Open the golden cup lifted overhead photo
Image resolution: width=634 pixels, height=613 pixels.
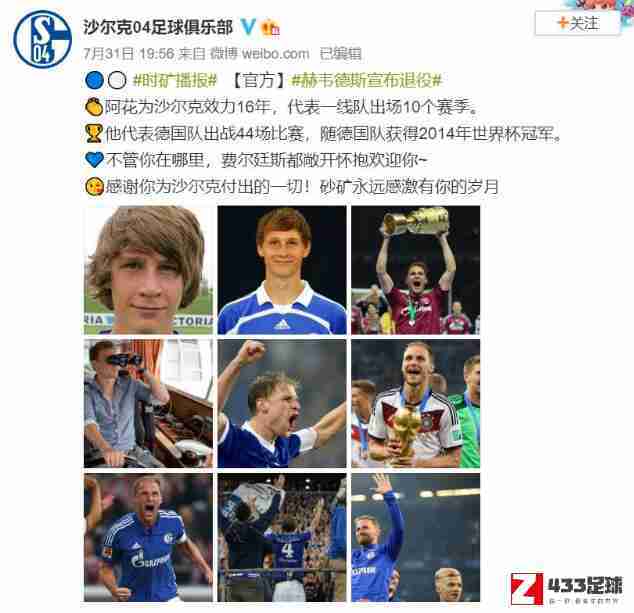pyautogui.click(x=416, y=270)
